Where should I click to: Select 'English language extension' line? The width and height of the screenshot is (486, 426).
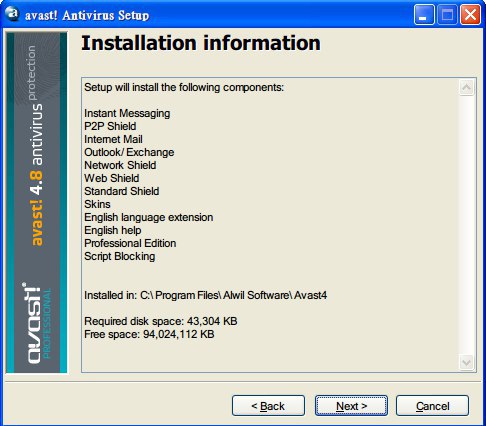tap(149, 217)
